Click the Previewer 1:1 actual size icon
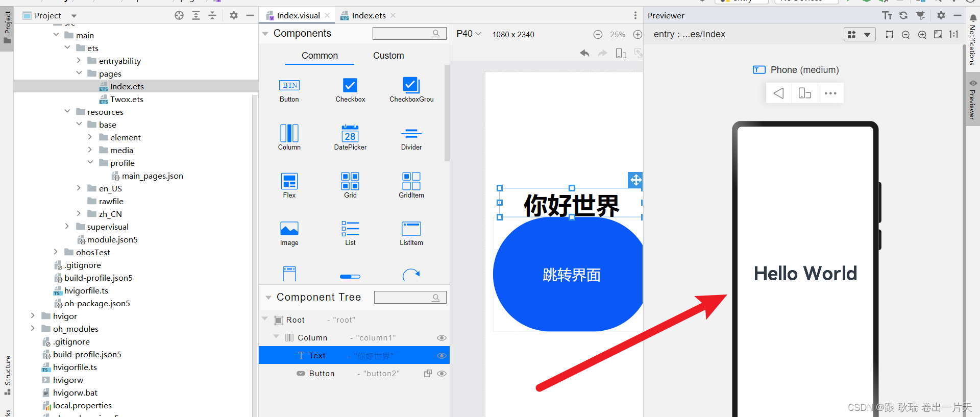The height and width of the screenshot is (417, 980). (954, 34)
